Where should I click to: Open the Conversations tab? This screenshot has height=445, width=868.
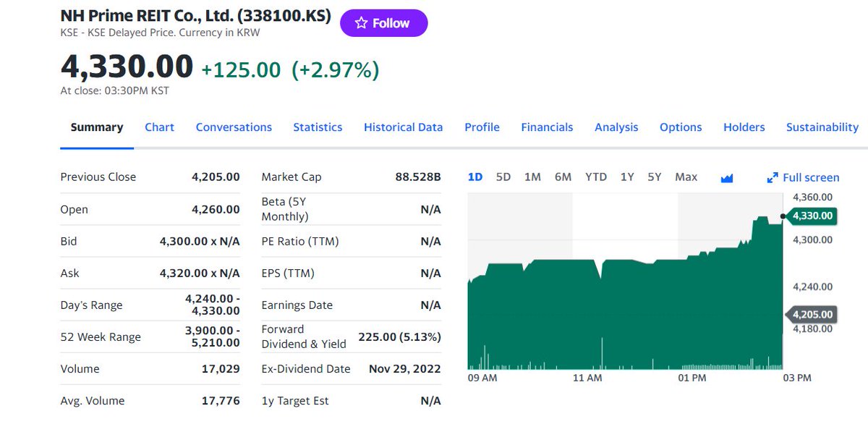click(x=234, y=127)
